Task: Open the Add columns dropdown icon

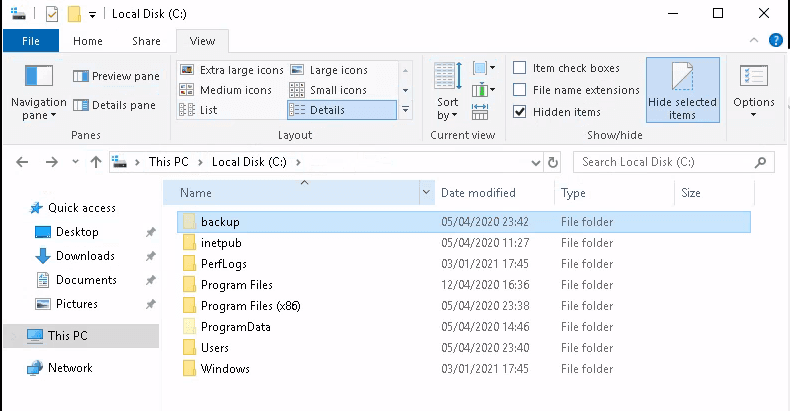Action: click(x=484, y=90)
